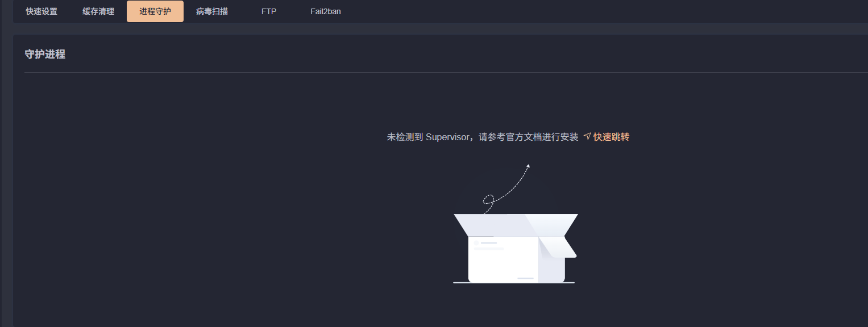This screenshot has height=327, width=868.
Task: Click the paper-plane icon beside 快速跳转
Action: pyautogui.click(x=587, y=137)
